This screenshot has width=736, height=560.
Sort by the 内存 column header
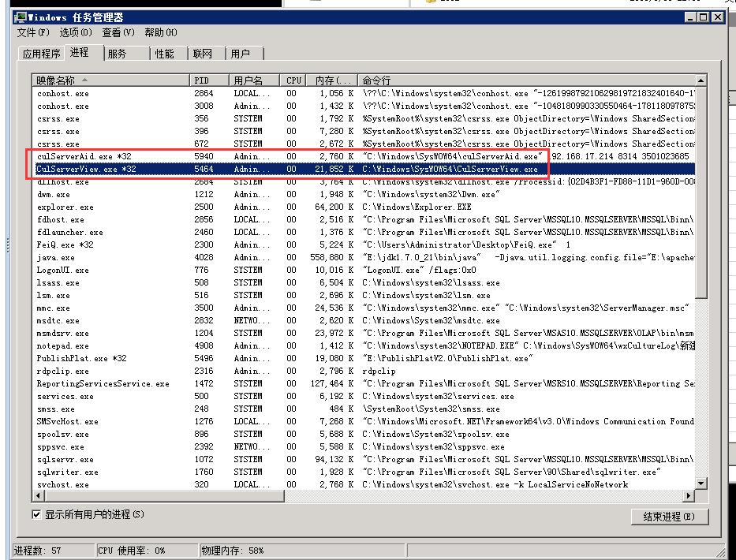coord(332,80)
